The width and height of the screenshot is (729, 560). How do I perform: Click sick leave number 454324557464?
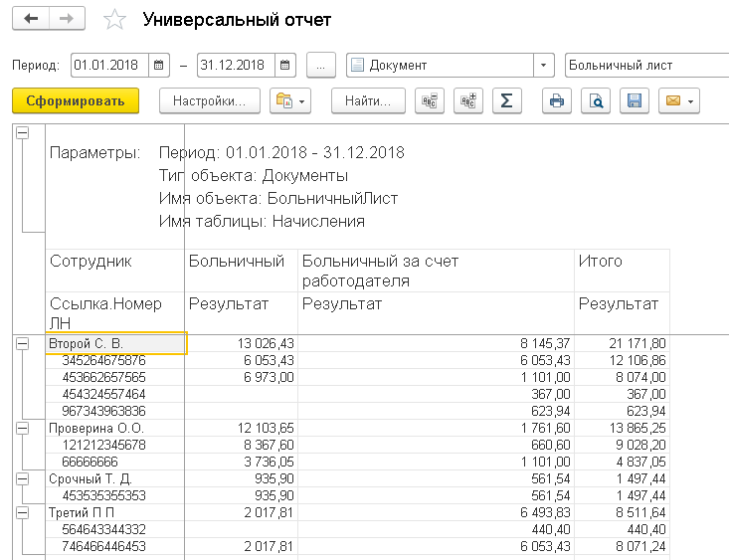(x=103, y=395)
